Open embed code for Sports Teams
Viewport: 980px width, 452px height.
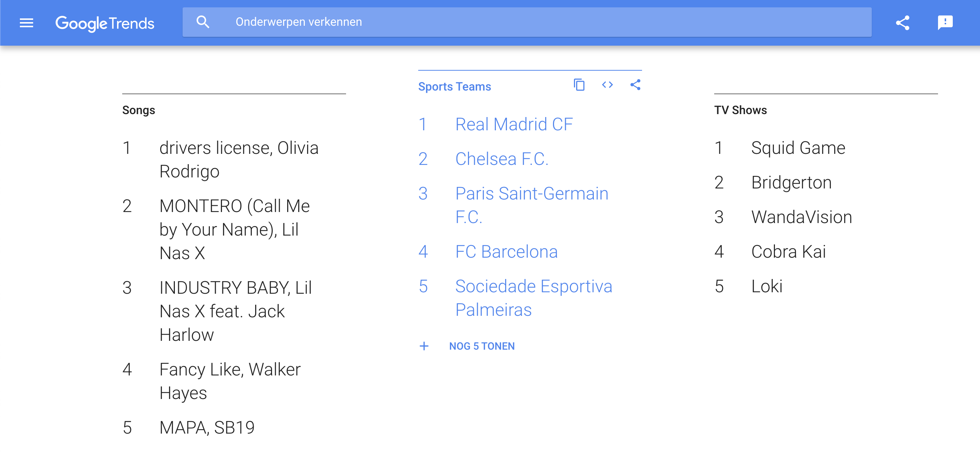click(607, 85)
